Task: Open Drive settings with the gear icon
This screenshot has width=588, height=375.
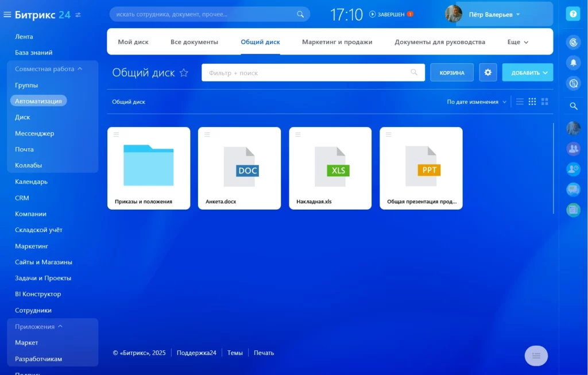Action: tap(488, 72)
